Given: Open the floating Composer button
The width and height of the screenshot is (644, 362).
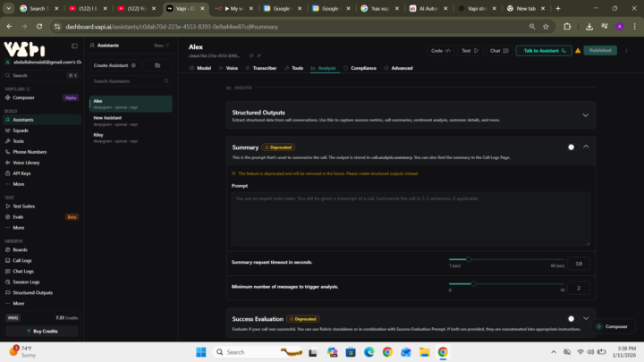Looking at the screenshot, I should [x=613, y=327].
